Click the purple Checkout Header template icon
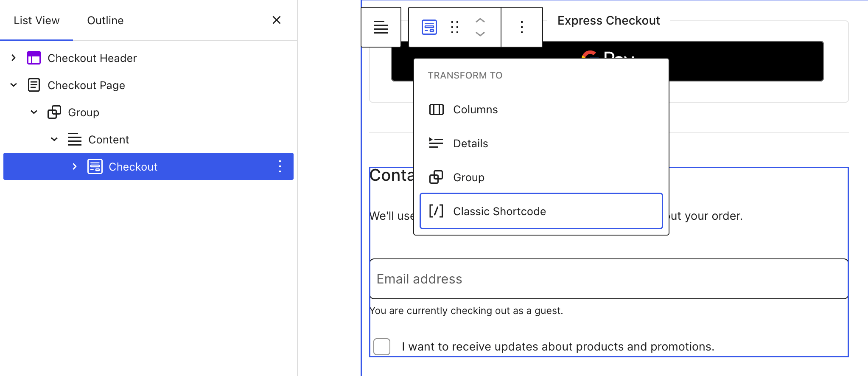868x376 pixels. pyautogui.click(x=34, y=58)
